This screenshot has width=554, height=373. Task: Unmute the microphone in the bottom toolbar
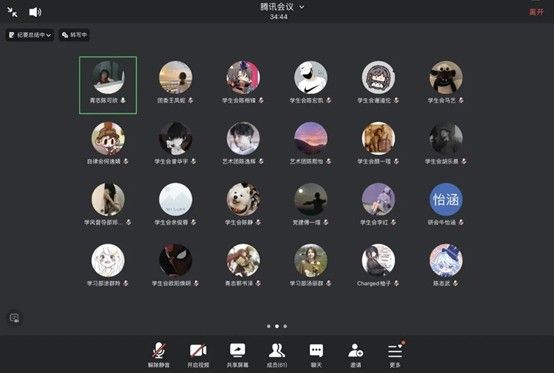point(159,354)
